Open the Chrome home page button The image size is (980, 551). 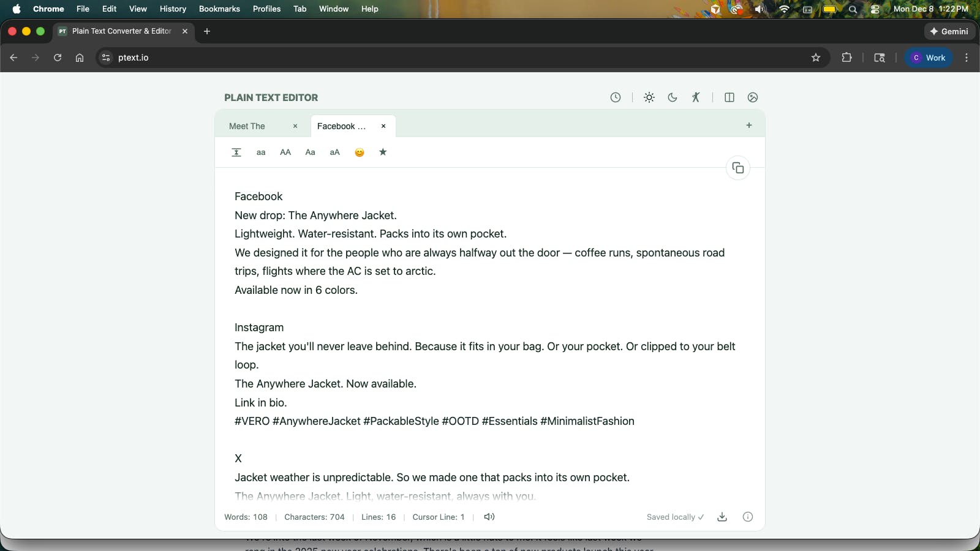80,58
